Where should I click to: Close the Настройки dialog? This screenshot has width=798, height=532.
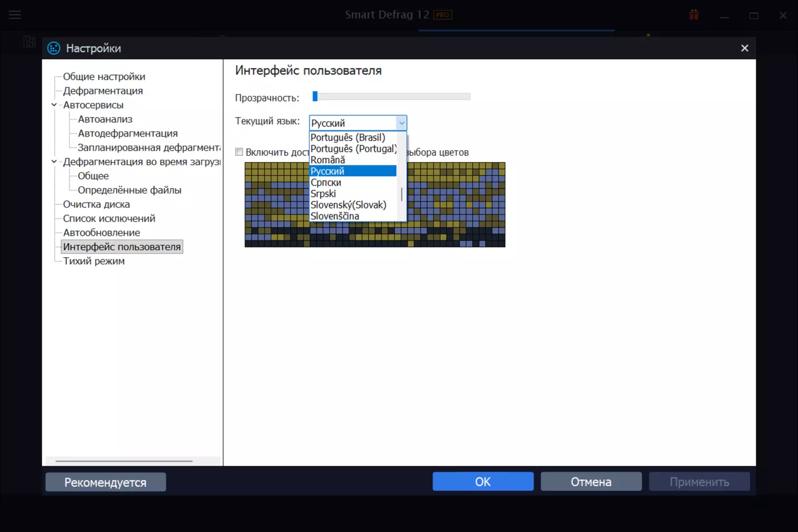tap(744, 48)
